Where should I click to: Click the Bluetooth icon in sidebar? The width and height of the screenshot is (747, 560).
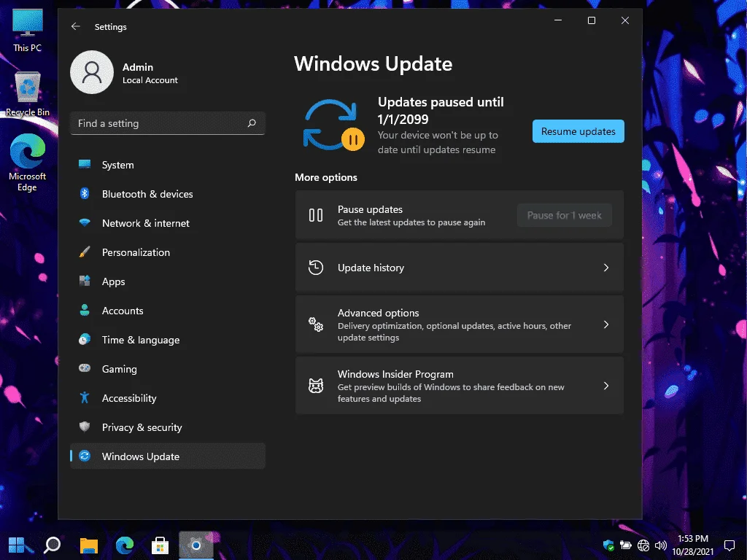pos(85,193)
